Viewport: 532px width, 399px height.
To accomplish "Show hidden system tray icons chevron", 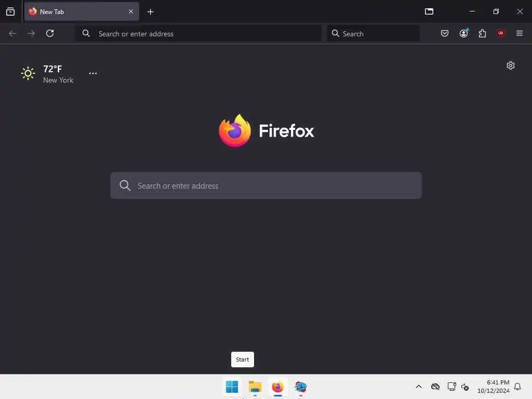I will coord(419,387).
